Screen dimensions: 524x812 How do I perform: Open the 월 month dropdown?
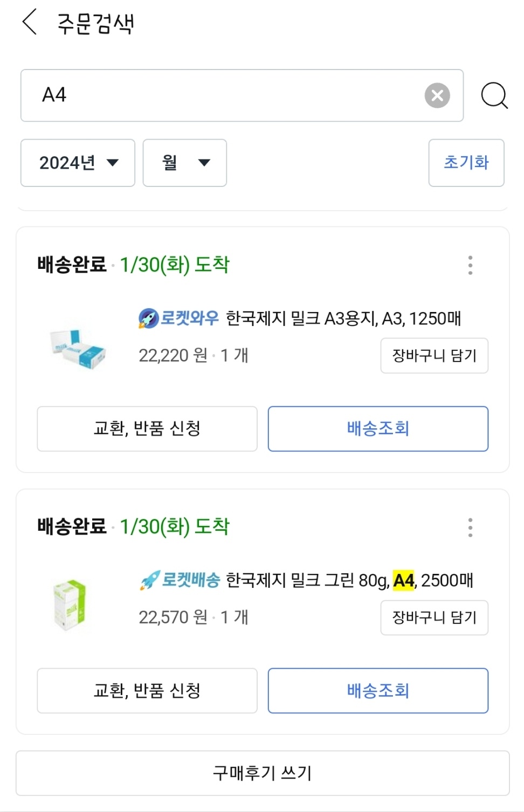[184, 163]
